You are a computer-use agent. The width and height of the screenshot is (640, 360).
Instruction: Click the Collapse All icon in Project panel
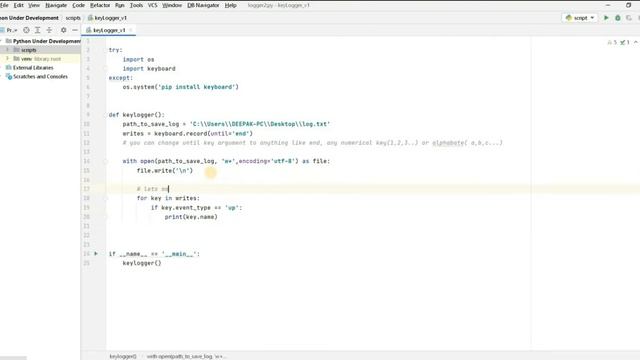[49, 30]
